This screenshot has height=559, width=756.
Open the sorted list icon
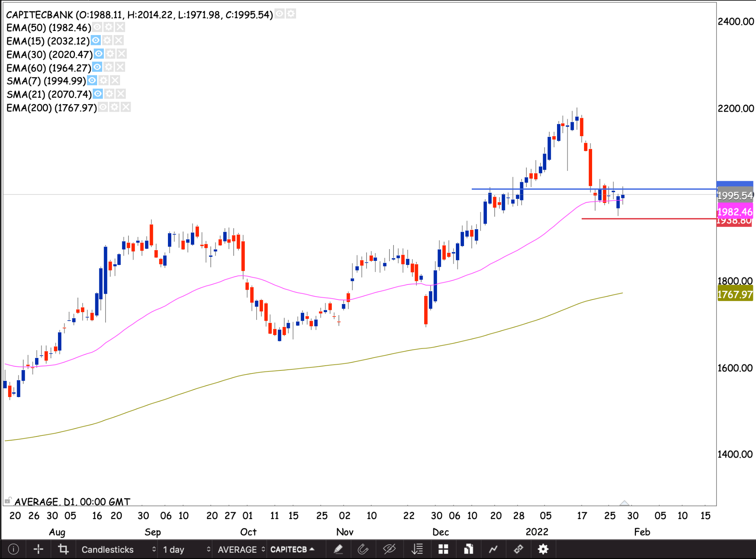click(417, 549)
